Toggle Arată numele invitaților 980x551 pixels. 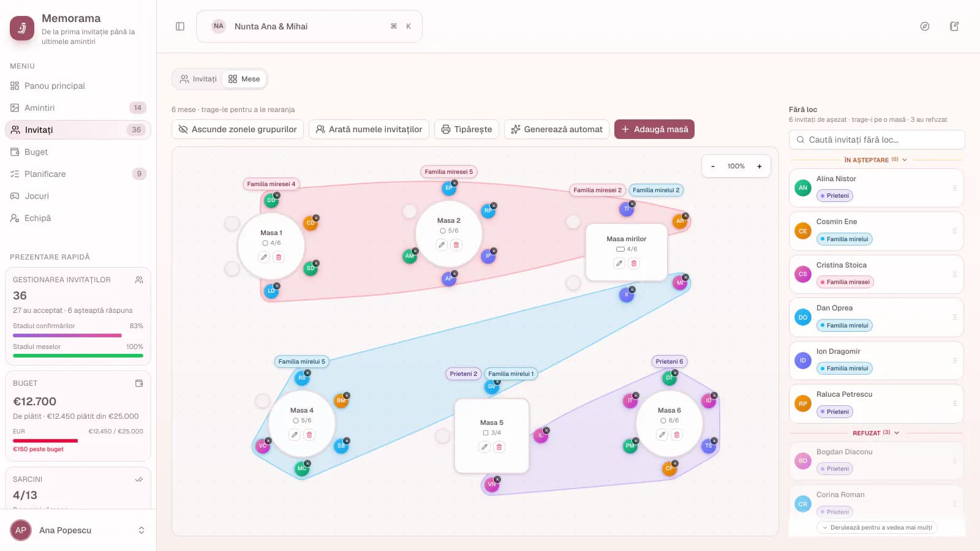coord(369,129)
